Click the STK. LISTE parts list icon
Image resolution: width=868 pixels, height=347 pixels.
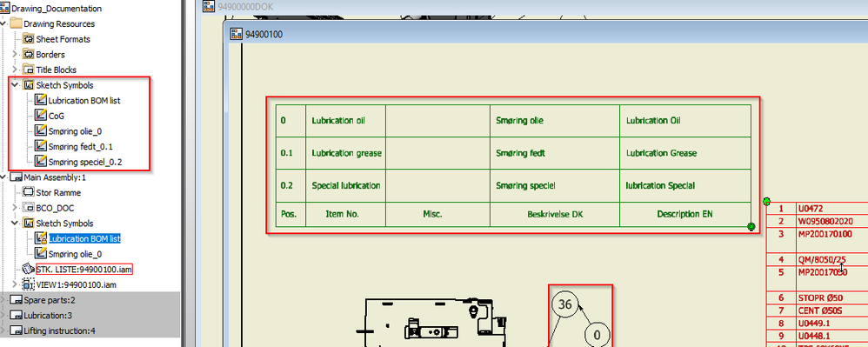click(x=28, y=270)
